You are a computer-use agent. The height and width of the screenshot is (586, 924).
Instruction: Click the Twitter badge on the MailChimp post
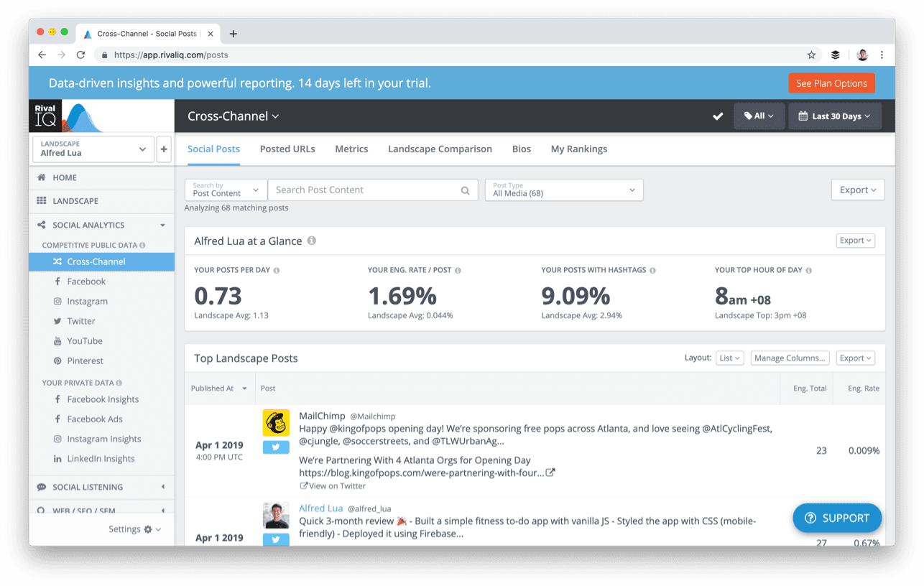[x=276, y=447]
